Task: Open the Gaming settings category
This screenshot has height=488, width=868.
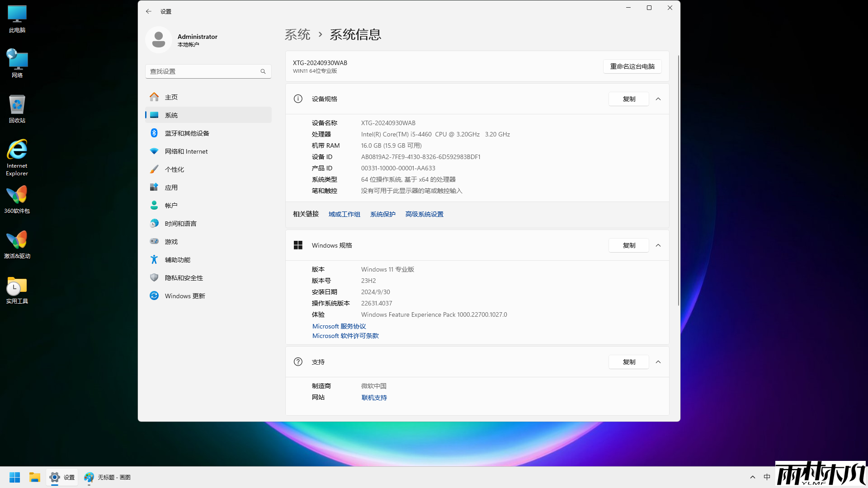Action: pos(171,242)
